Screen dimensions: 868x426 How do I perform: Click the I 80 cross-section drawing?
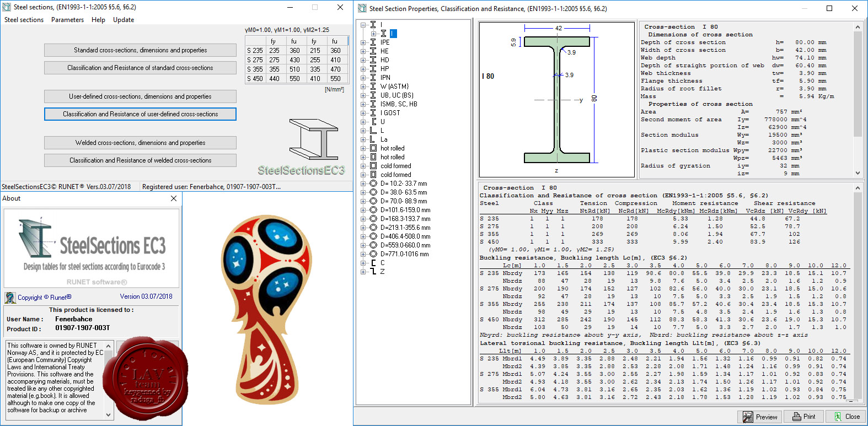(x=556, y=100)
